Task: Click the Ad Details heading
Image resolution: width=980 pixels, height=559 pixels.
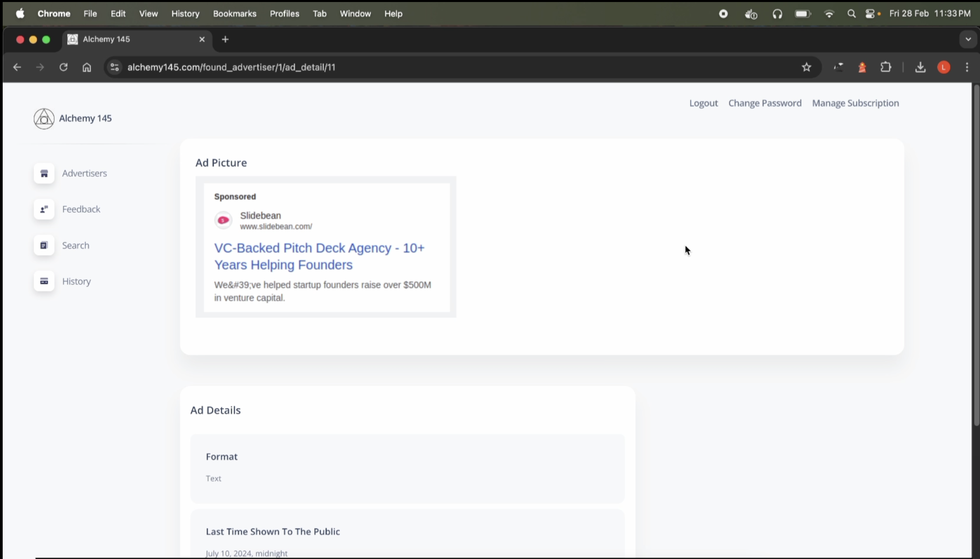Action: (215, 411)
